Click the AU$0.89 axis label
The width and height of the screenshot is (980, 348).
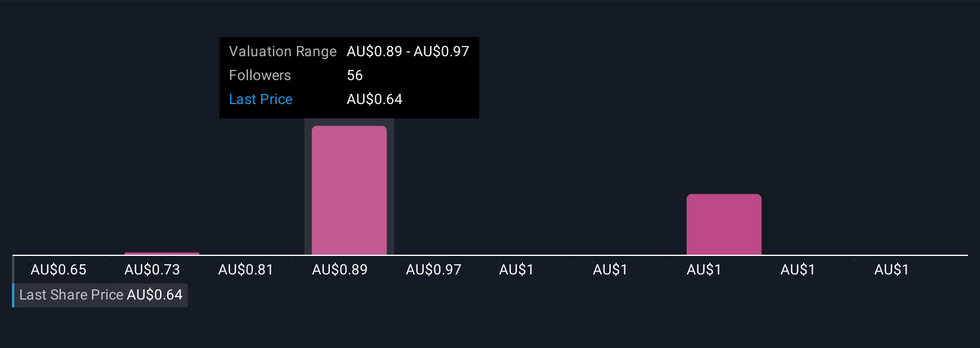coord(340,270)
